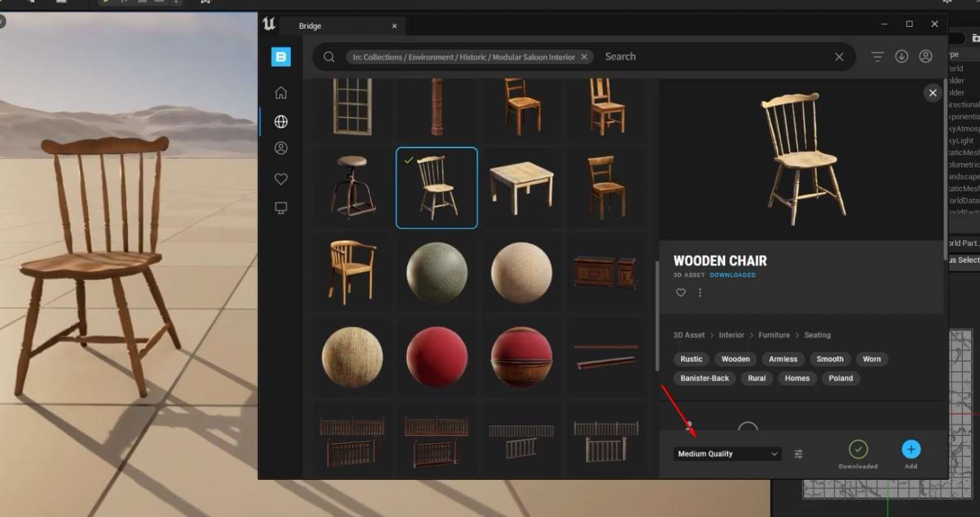Image resolution: width=980 pixels, height=517 pixels.
Task: Select the checked spindle-back chair thumbnail
Action: tap(436, 187)
